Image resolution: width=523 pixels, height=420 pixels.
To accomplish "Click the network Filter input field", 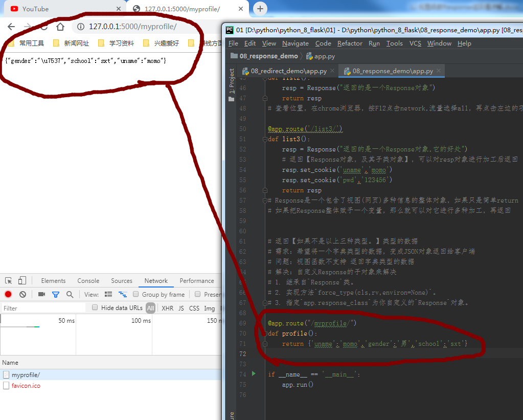I will 43,308.
